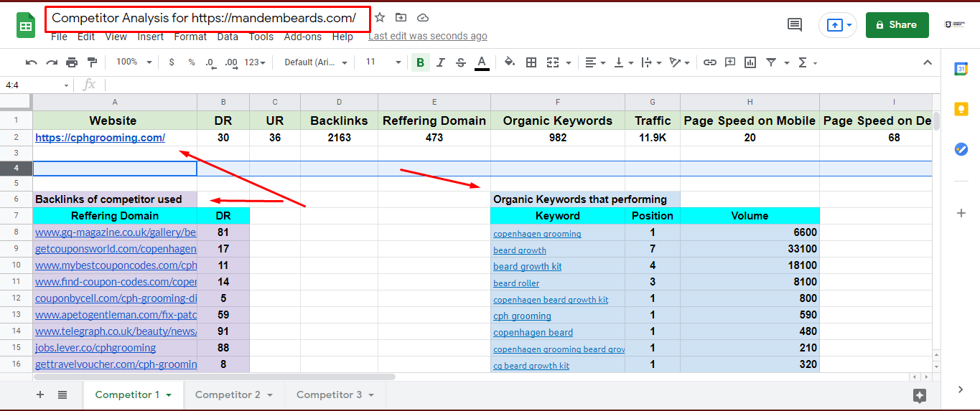Add a new sheet
This screenshot has width=980, height=411.
click(40, 395)
